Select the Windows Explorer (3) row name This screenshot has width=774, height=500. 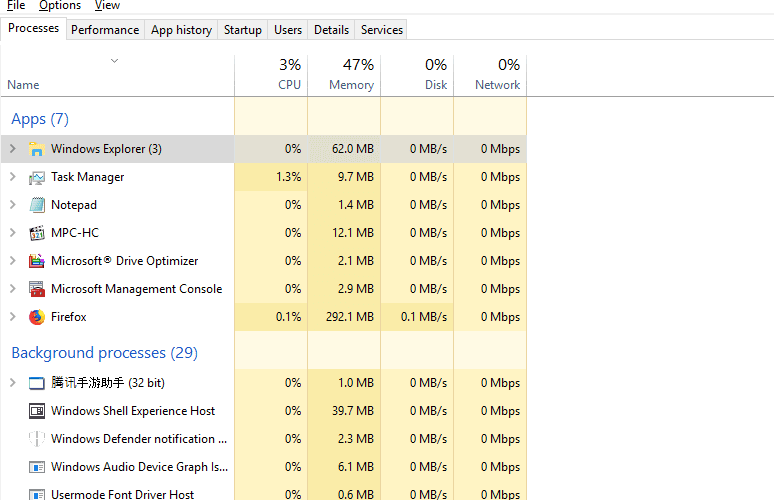pyautogui.click(x=106, y=149)
